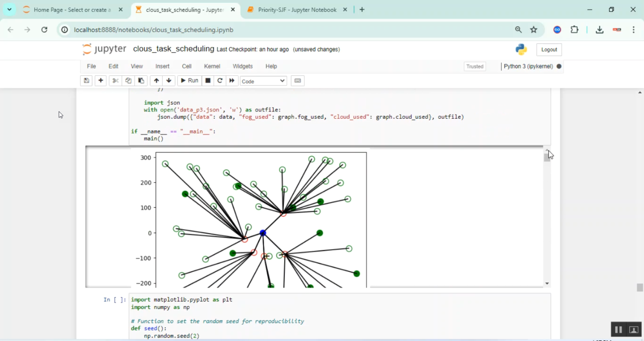Open the cell type Code dropdown

[263, 81]
